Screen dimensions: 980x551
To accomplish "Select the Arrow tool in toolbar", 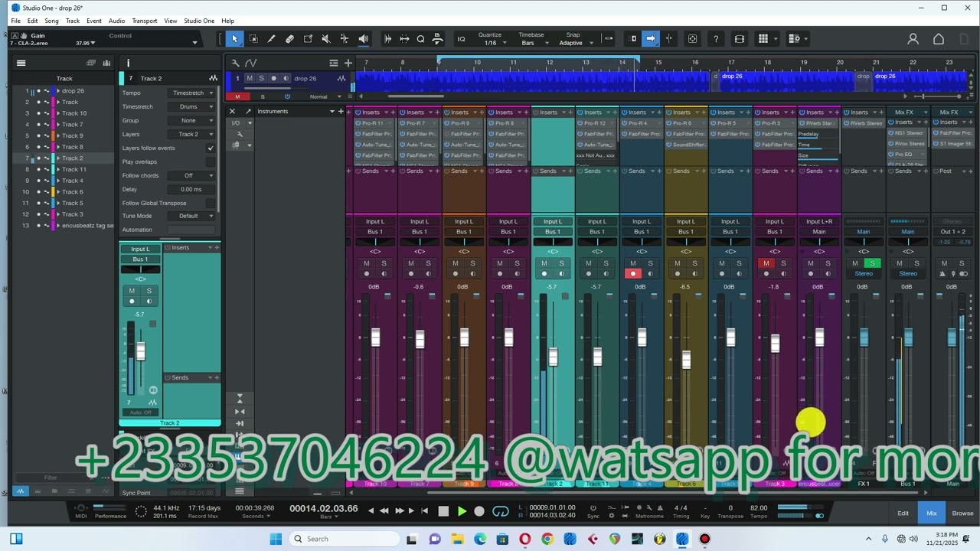I will [x=234, y=39].
